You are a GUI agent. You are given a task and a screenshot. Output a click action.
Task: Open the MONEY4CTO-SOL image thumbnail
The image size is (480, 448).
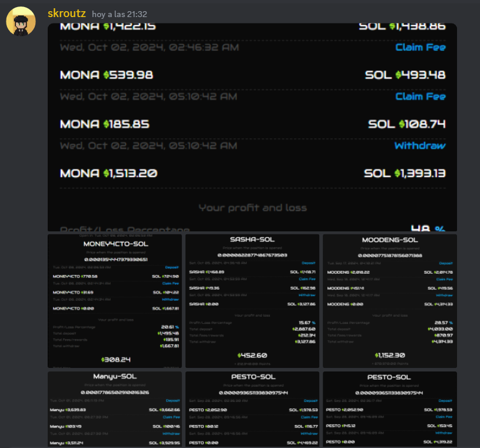coord(115,301)
